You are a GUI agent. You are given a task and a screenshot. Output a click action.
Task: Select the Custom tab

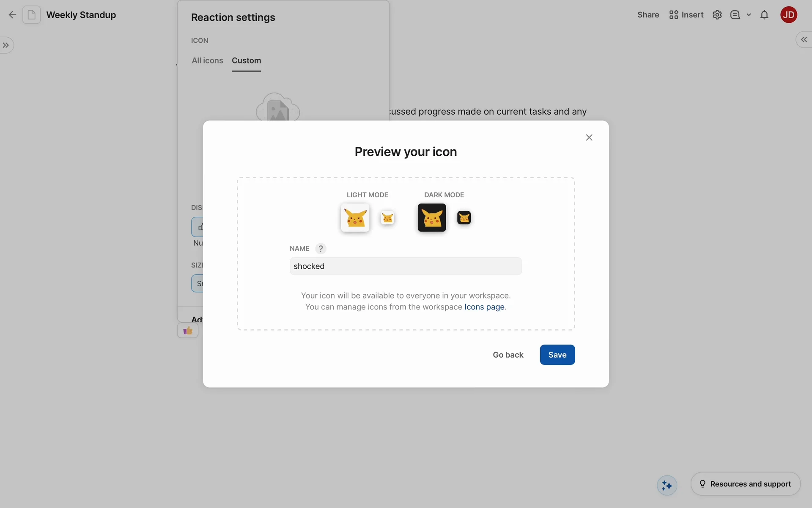click(246, 61)
